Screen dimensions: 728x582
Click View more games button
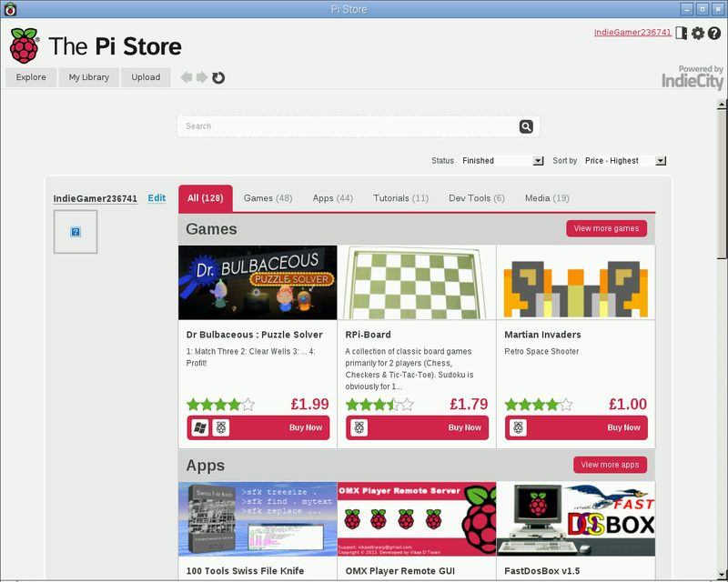[606, 228]
